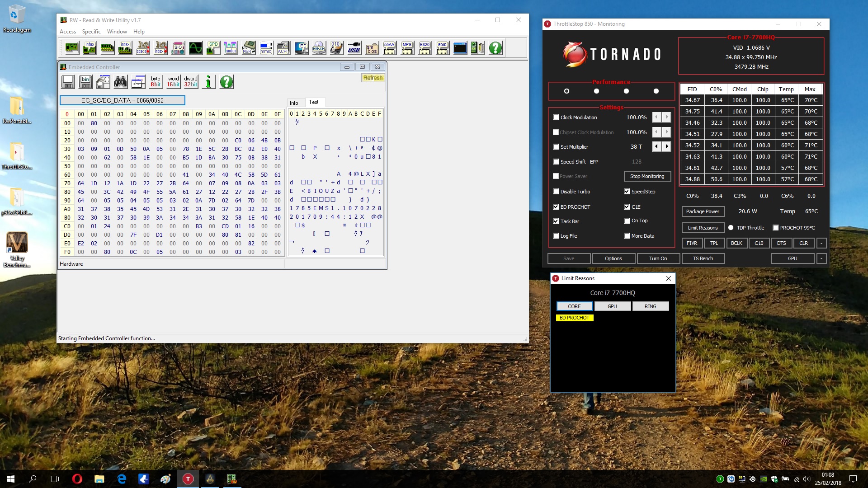Open the 010 disk data icon

tap(336, 47)
